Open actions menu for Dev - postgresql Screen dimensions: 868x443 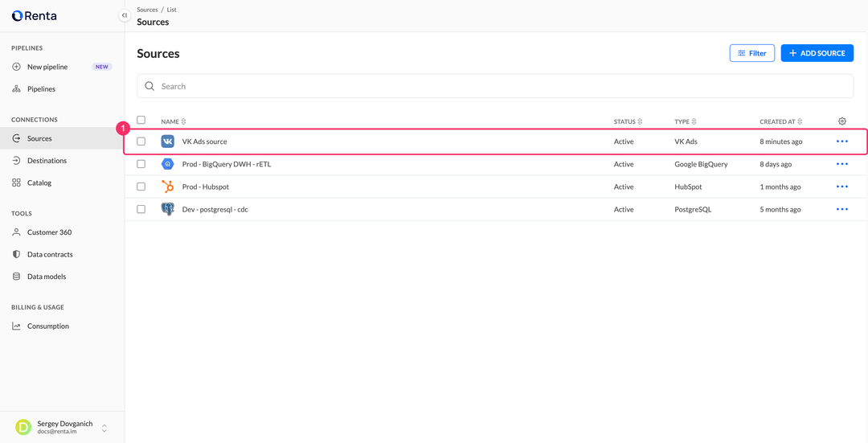point(842,209)
